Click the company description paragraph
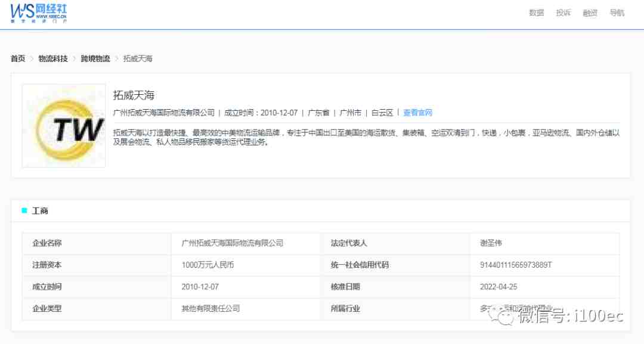The image size is (644, 344). 366,138
